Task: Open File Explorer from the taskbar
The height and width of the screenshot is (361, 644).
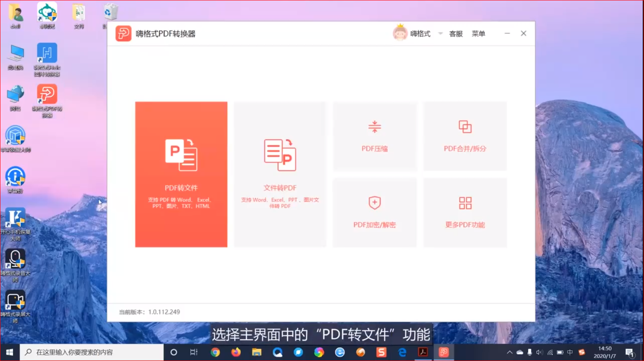Action: [257, 352]
